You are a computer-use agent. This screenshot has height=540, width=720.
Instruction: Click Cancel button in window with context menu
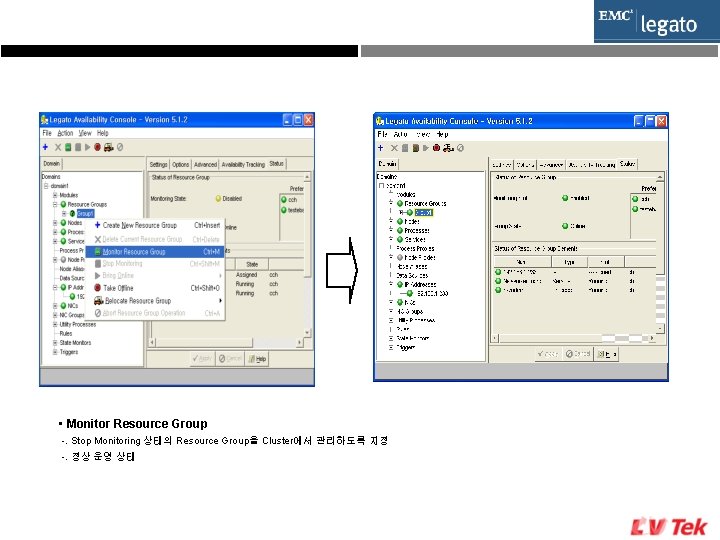pyautogui.click(x=230, y=359)
